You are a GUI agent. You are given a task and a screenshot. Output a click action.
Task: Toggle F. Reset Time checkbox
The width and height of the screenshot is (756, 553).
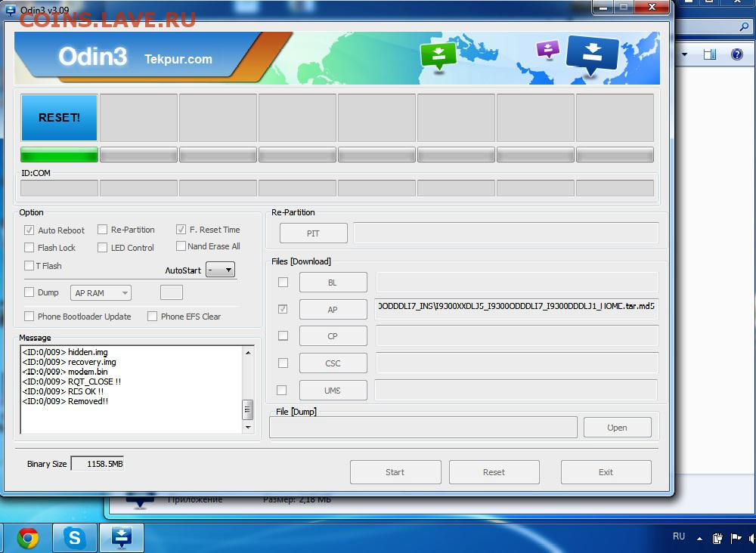pos(181,230)
